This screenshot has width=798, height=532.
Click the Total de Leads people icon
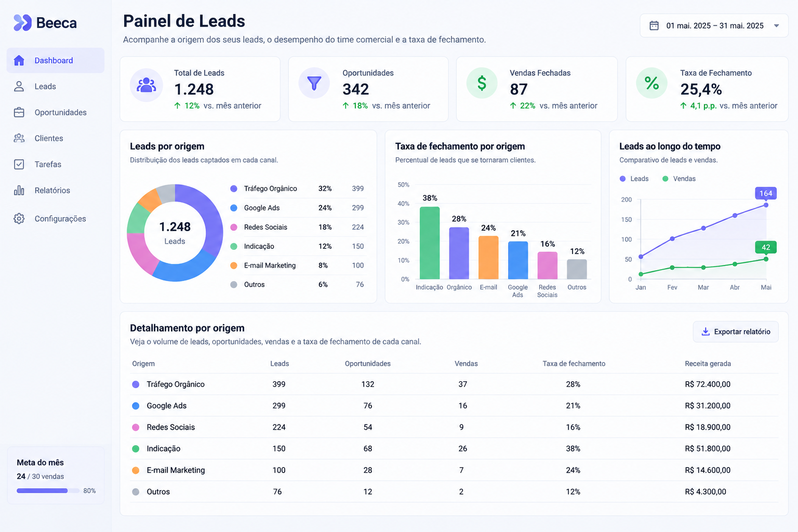coord(147,85)
